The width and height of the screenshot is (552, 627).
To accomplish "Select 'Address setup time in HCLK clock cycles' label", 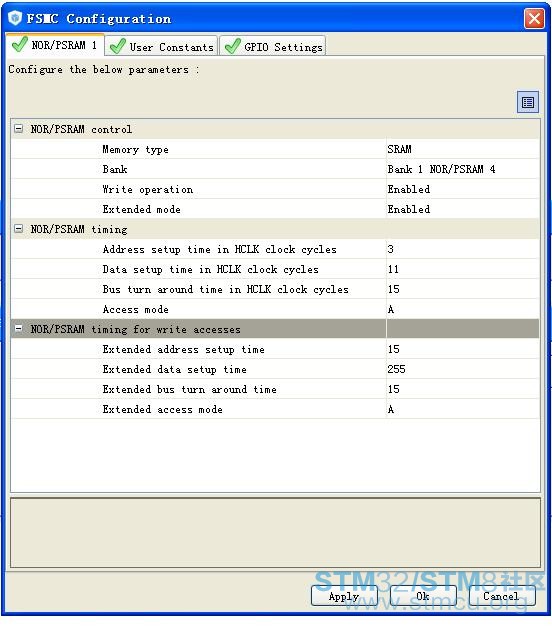I will [219, 250].
